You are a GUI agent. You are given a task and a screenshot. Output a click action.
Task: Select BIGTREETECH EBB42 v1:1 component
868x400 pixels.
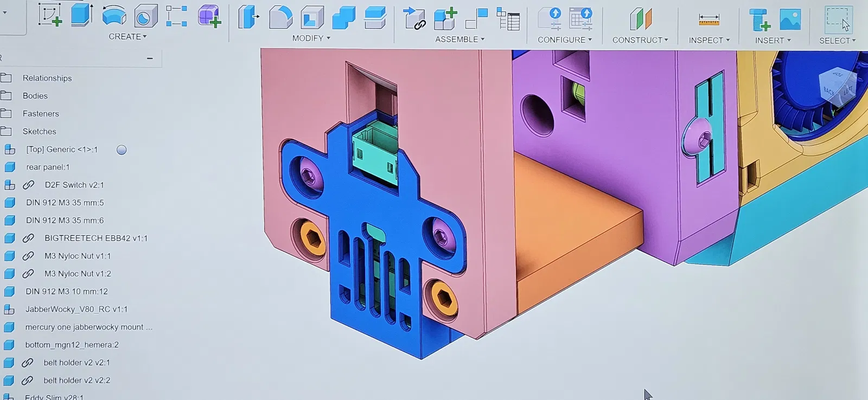[x=96, y=238]
